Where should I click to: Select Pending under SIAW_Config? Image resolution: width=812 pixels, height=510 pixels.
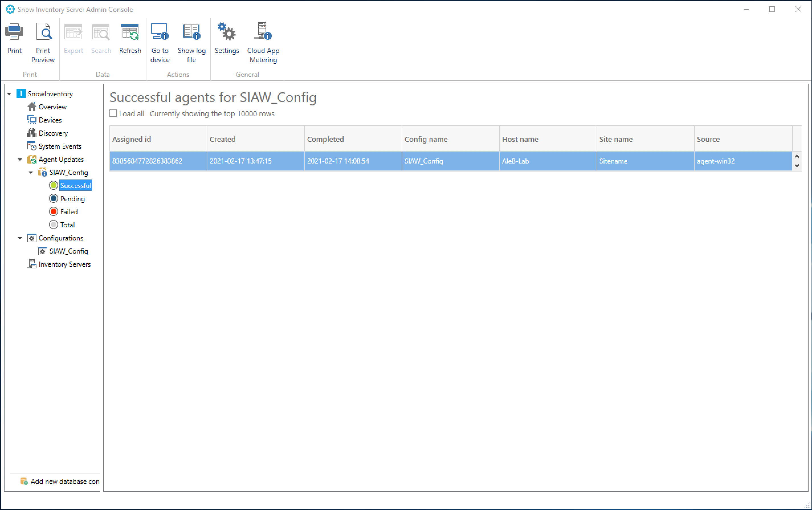[72, 199]
